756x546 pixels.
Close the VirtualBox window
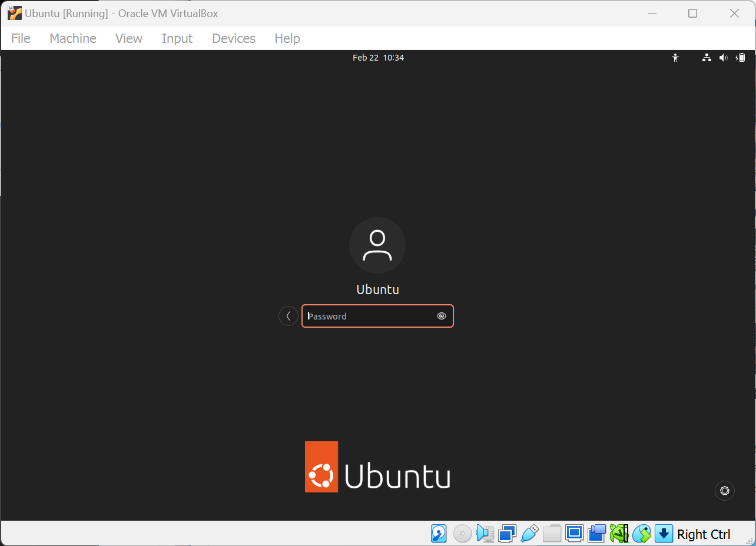[734, 13]
